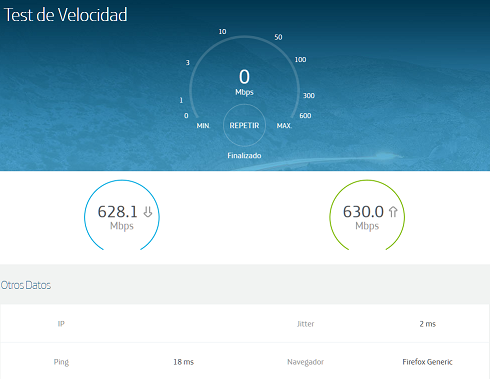Click the IP label in the table
Screen dimensions: 490x379
(x=61, y=324)
